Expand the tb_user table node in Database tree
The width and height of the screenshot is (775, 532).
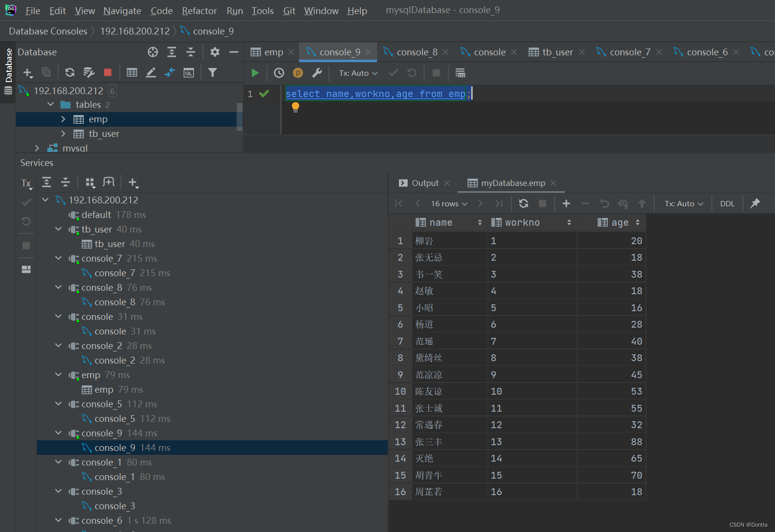[63, 133]
